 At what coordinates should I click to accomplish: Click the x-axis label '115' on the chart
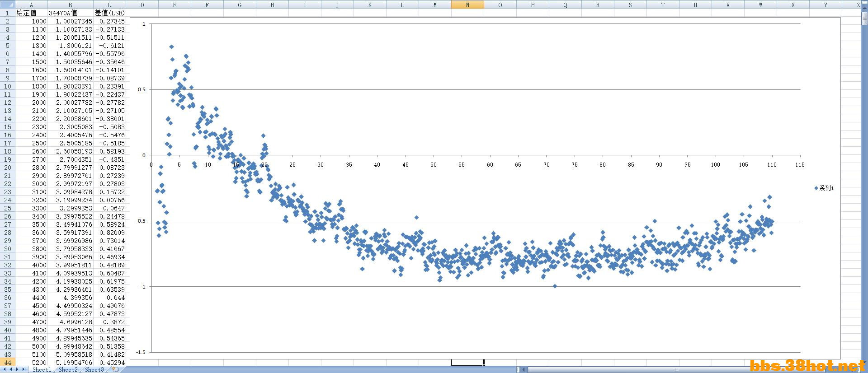800,165
